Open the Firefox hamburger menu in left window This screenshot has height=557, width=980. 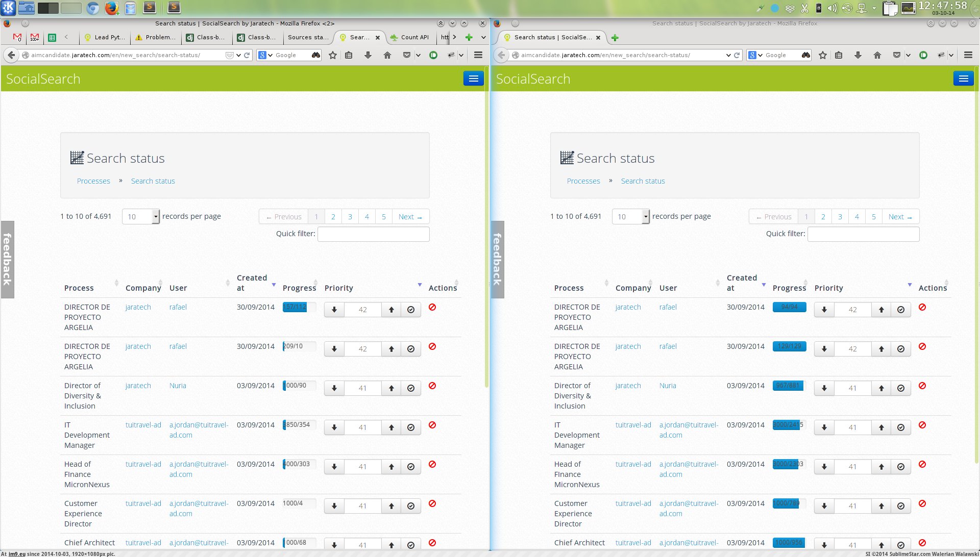478,55
